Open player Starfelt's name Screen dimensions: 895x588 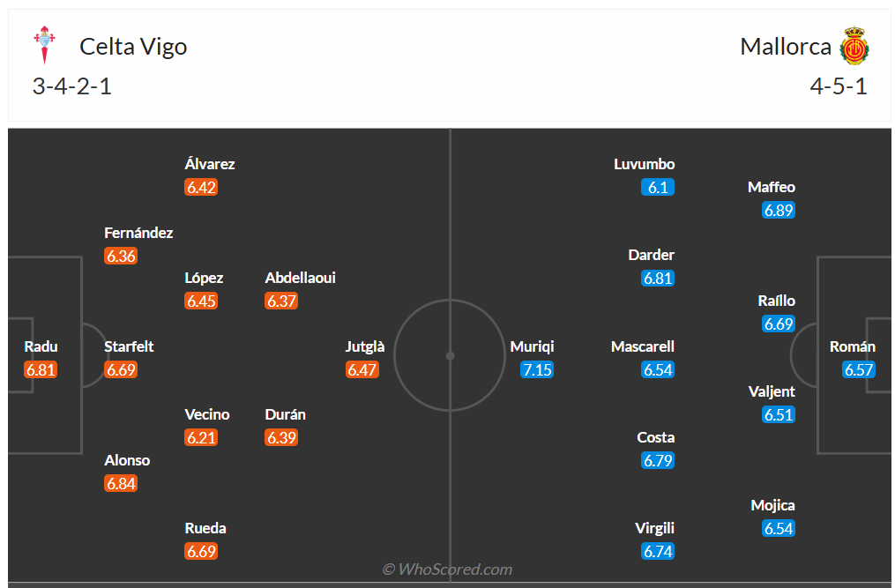(129, 346)
